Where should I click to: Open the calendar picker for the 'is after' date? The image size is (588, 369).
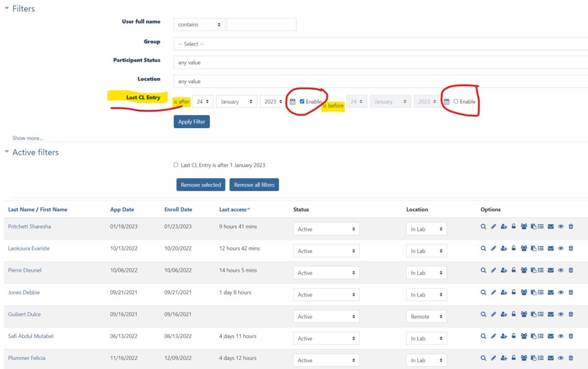pos(292,102)
